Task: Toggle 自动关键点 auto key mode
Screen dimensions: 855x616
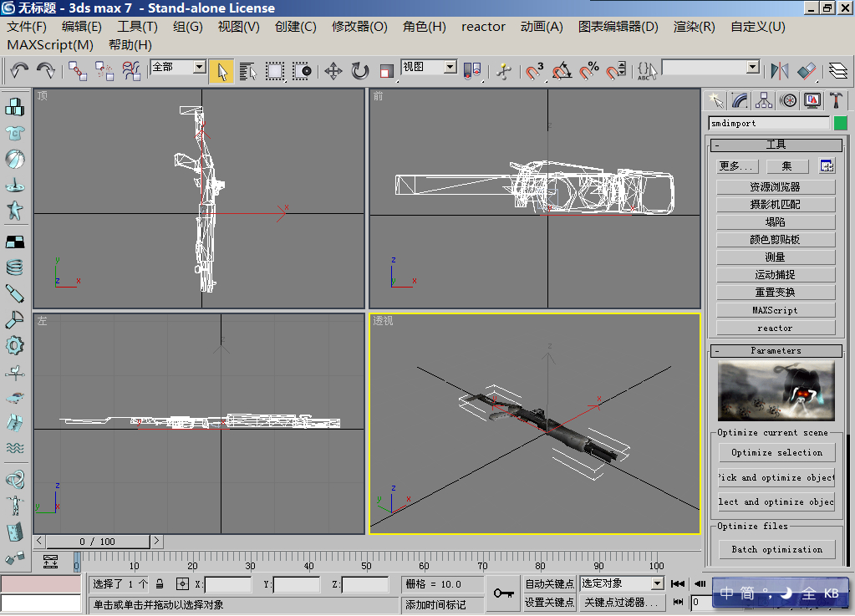Action: 549,583
